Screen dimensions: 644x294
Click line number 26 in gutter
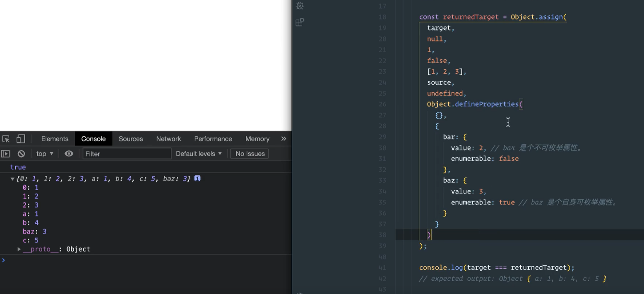pos(382,104)
